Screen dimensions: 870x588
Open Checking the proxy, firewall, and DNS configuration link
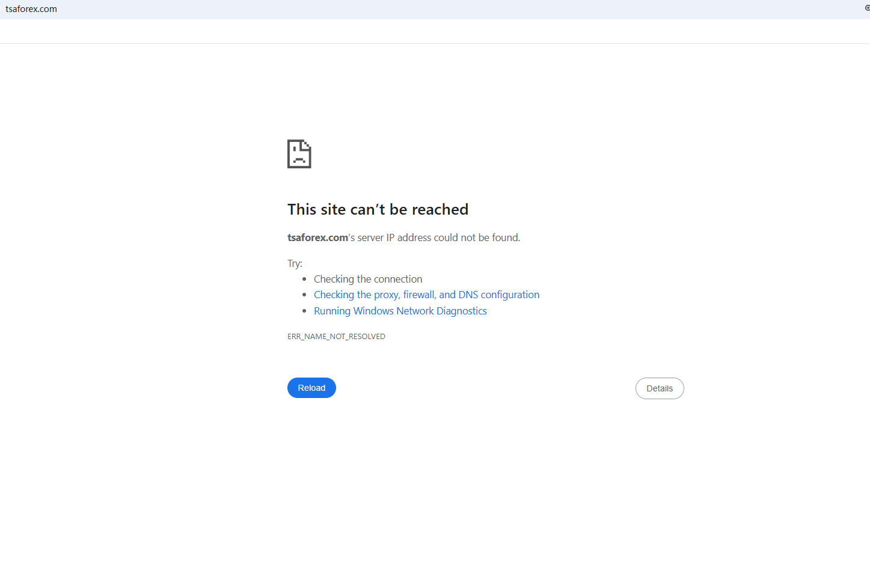pos(426,295)
